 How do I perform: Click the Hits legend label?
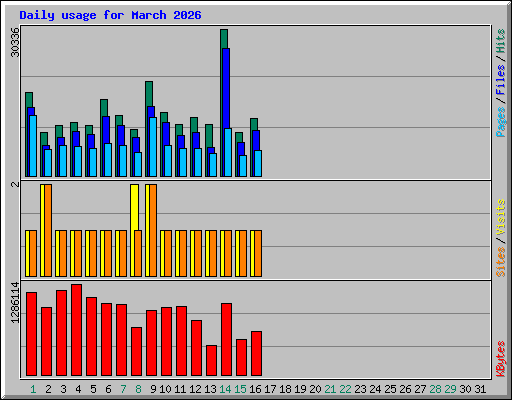coord(500,41)
